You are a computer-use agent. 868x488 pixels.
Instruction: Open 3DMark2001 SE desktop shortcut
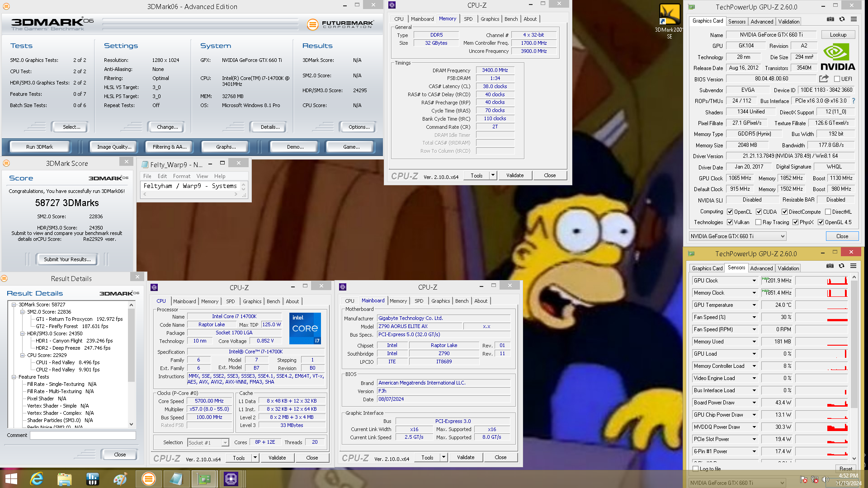(x=670, y=22)
